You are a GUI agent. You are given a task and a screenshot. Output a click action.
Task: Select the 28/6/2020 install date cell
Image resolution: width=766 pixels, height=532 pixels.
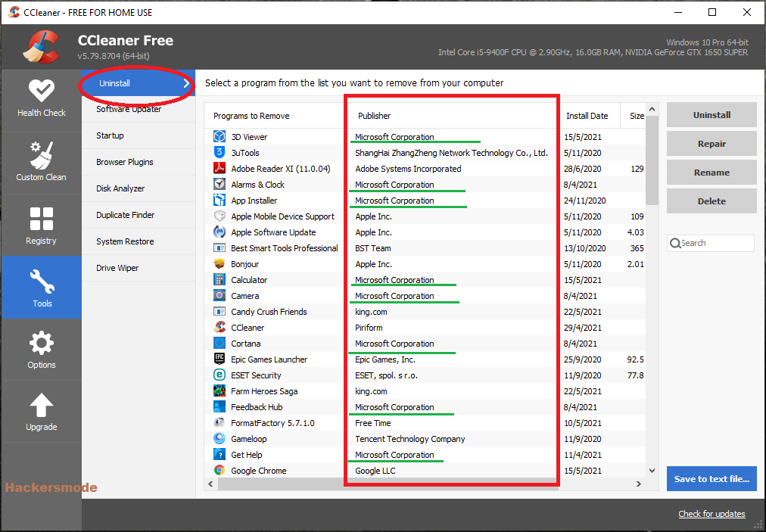[582, 169]
